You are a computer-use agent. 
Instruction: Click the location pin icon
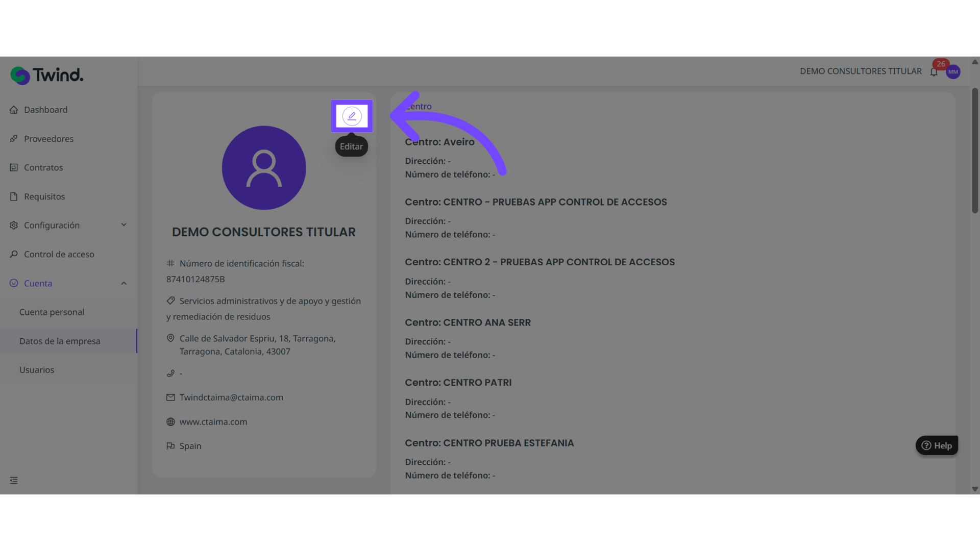(x=170, y=338)
